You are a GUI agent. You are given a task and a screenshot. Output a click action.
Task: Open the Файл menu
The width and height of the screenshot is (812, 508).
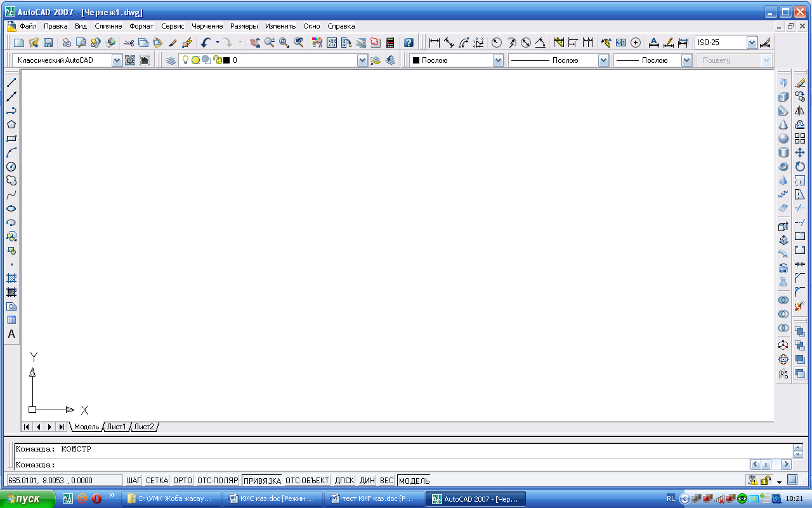click(28, 26)
